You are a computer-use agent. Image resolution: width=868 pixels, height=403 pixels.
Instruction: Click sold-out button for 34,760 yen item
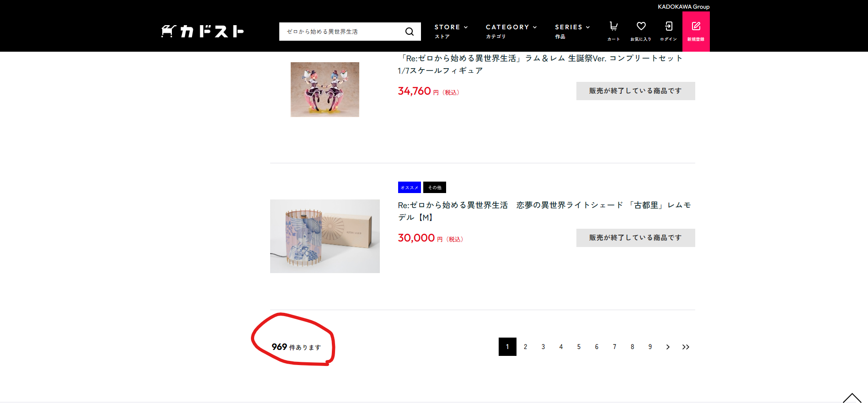point(635,91)
